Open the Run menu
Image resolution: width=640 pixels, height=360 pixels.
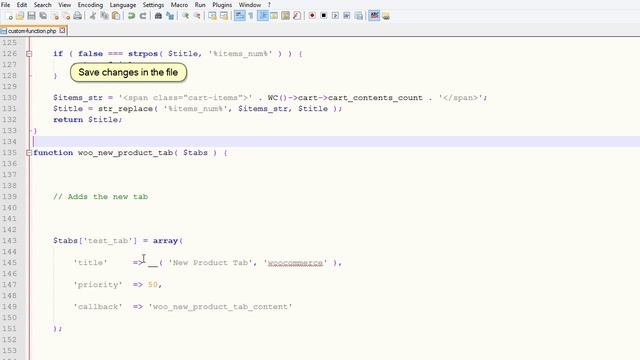tap(200, 5)
